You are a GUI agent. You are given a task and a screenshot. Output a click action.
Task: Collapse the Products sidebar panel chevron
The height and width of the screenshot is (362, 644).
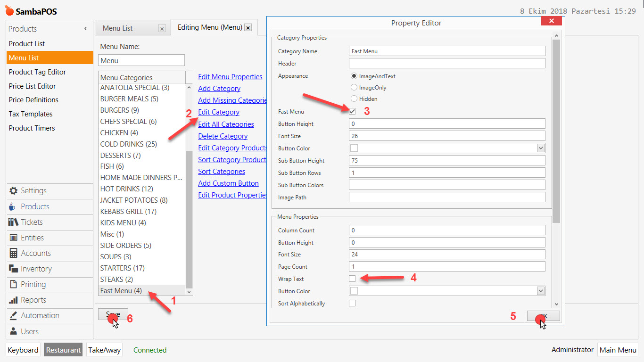pos(85,29)
